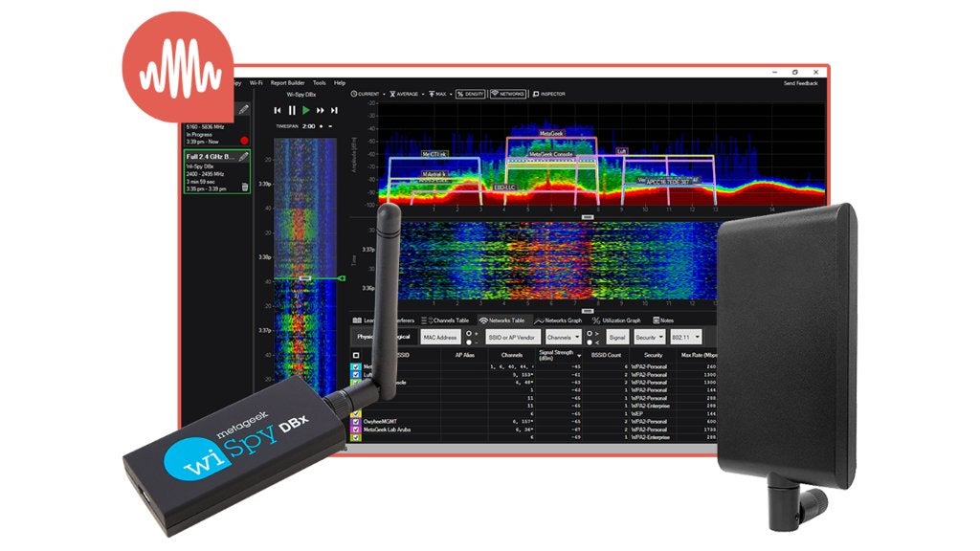Click the MAC Address filter field
Image resolution: width=980 pixels, height=551 pixels.
(440, 338)
